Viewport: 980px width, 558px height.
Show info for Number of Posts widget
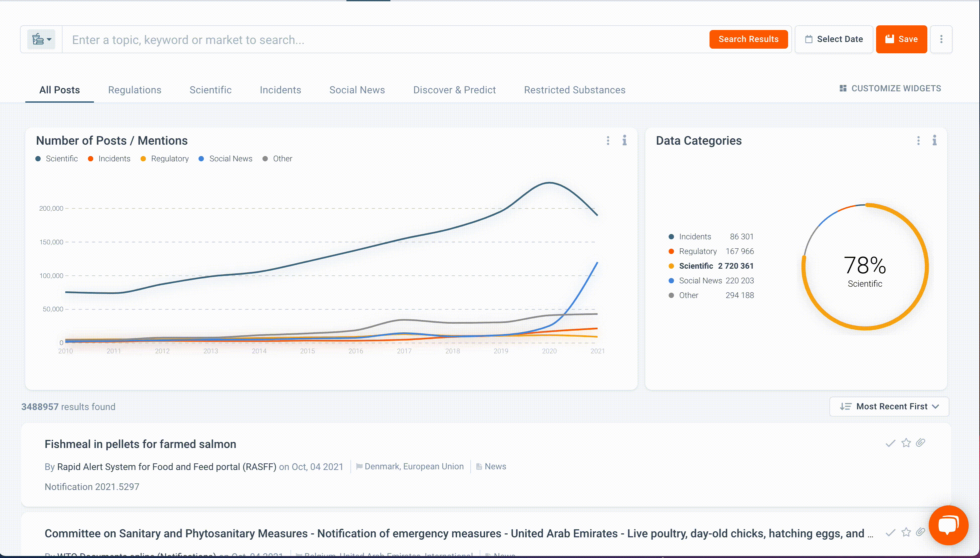[x=624, y=141]
